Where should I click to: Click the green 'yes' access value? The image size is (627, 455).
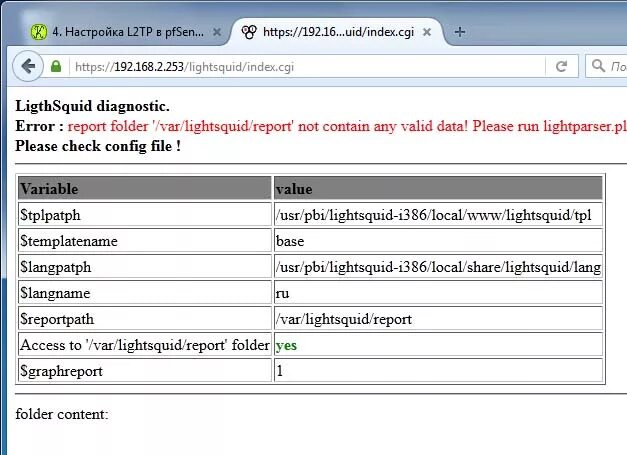click(286, 346)
